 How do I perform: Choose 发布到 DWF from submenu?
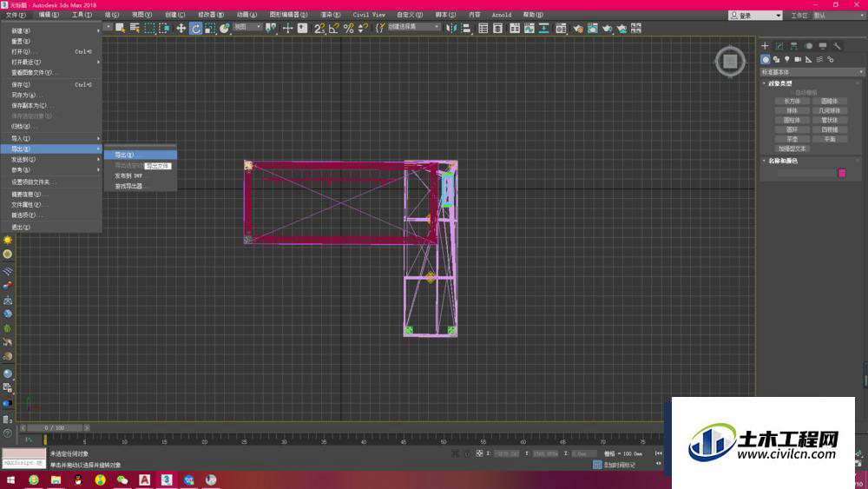tap(141, 175)
